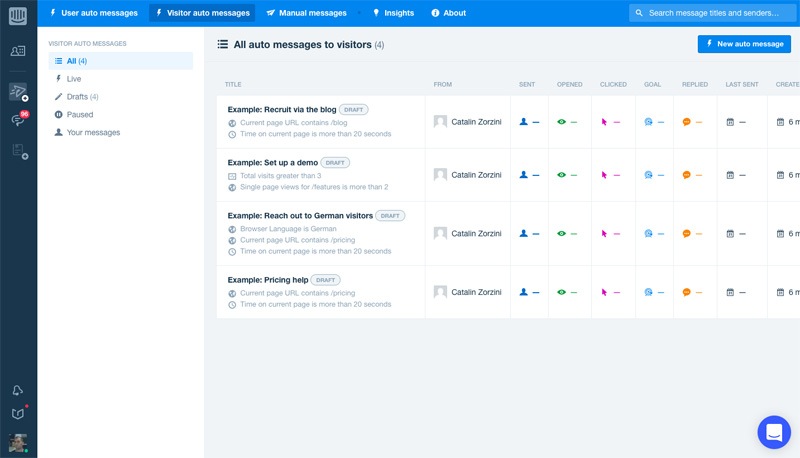The width and height of the screenshot is (800, 458).
Task: Click 'Current page URL contains /blog' rule text
Action: [294, 123]
